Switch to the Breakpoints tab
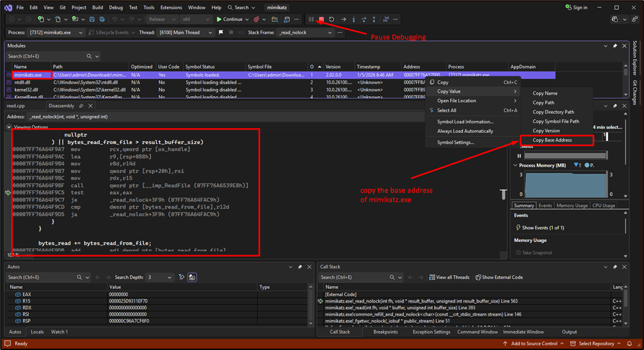This screenshot has width=644, height=350. (x=385, y=332)
